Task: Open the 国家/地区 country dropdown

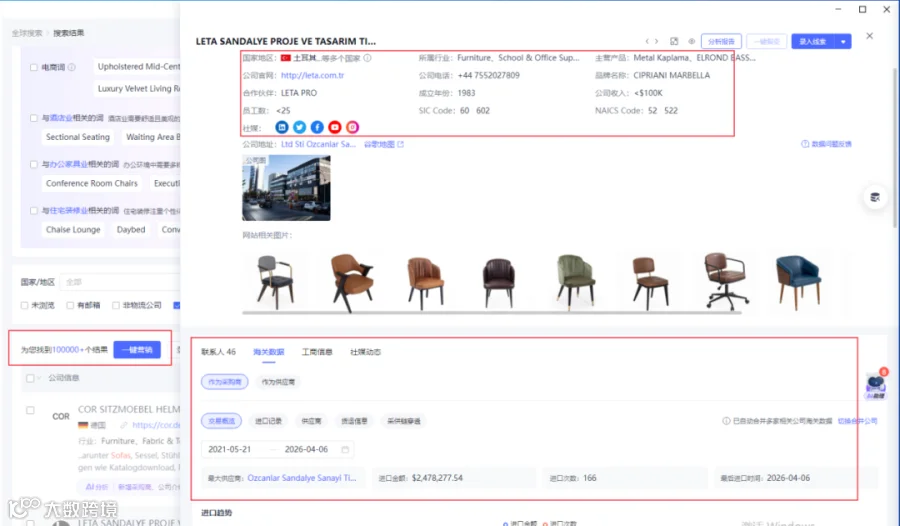Action: tap(119, 282)
